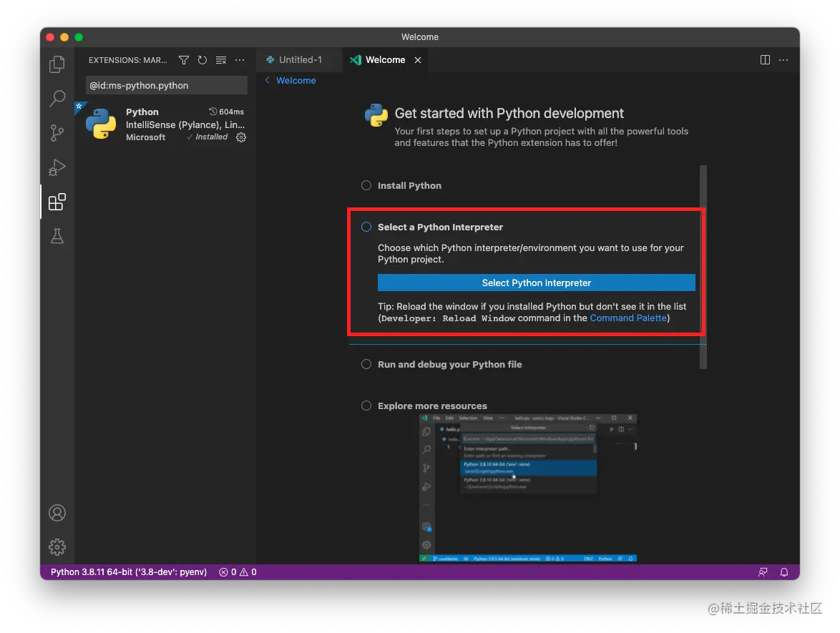Mark Select a Python Interpreter step radio
The width and height of the screenshot is (840, 633).
[366, 227]
